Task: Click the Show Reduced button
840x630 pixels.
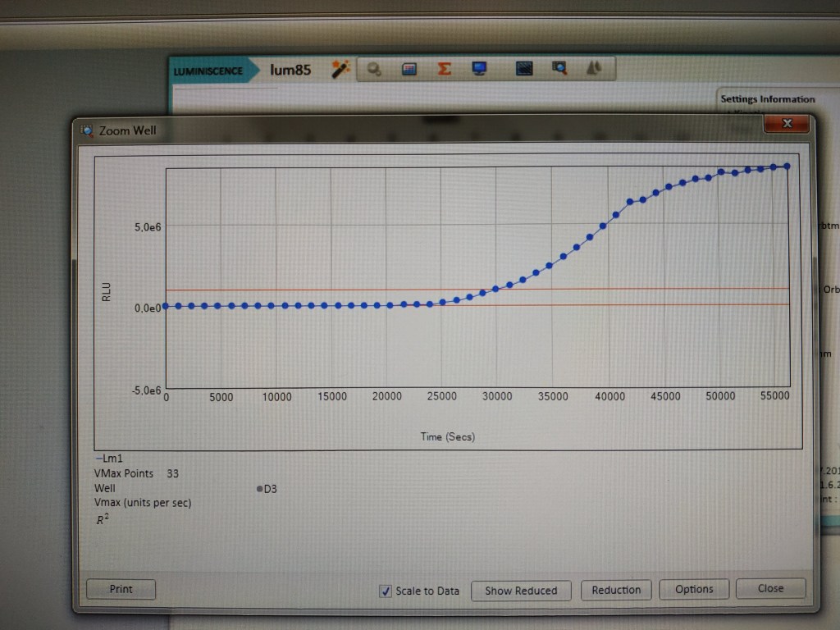Action: click(x=520, y=590)
